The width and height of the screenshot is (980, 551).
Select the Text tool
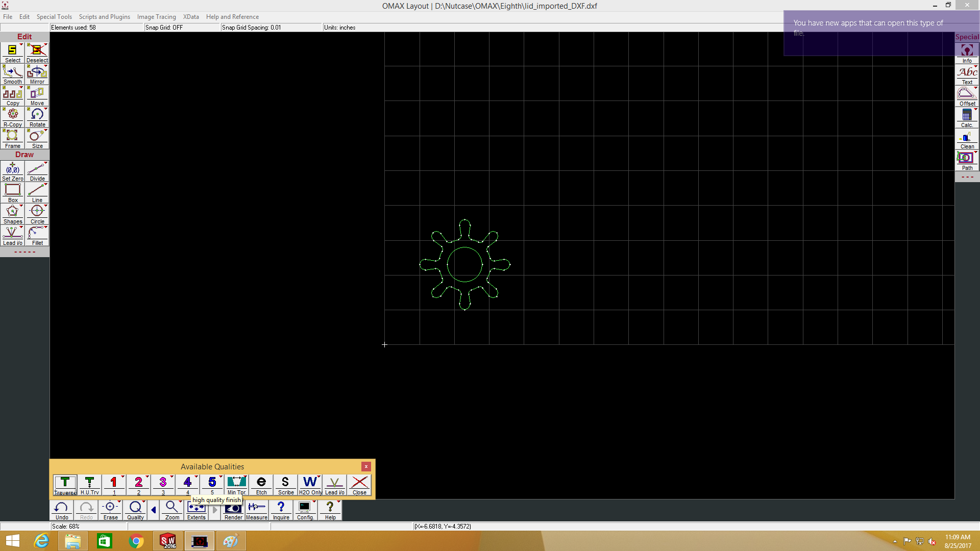tap(967, 75)
